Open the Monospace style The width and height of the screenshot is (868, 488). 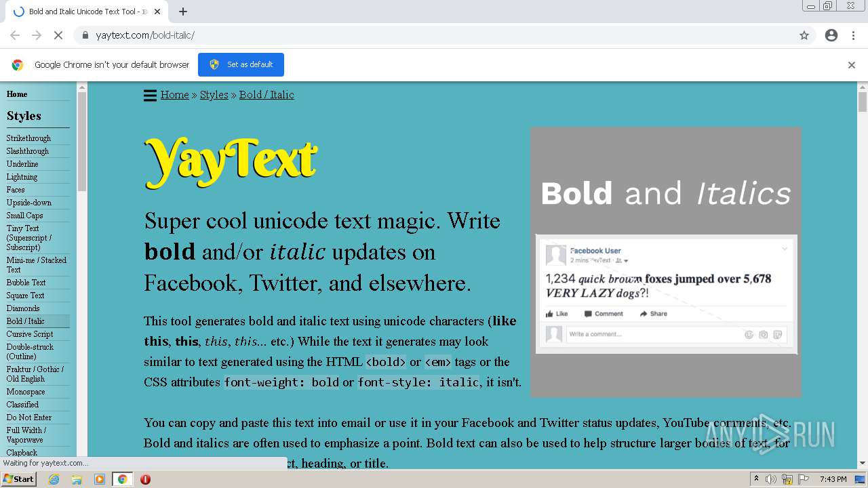(x=26, y=392)
